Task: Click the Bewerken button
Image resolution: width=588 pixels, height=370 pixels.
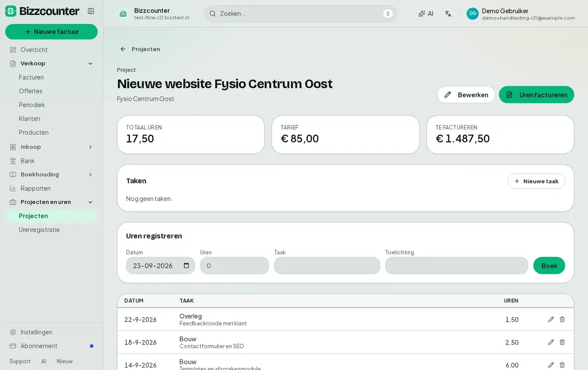Action: 466,95
